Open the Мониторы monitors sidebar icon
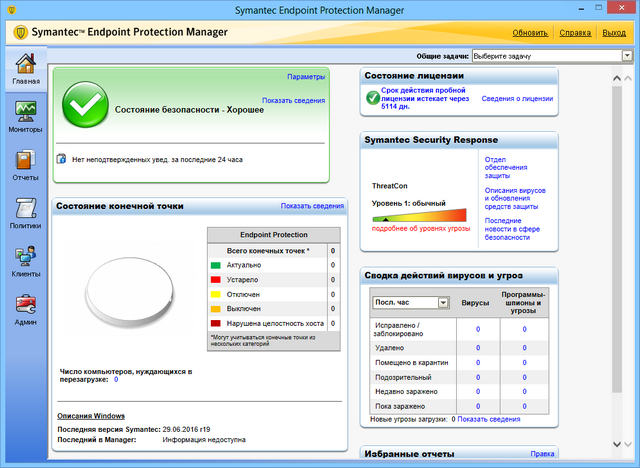Image resolution: width=640 pixels, height=468 pixels. pyautogui.click(x=25, y=114)
